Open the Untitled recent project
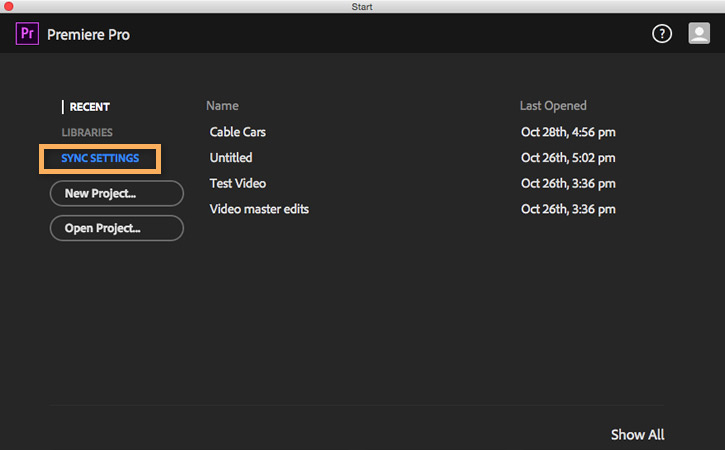 [x=231, y=158]
